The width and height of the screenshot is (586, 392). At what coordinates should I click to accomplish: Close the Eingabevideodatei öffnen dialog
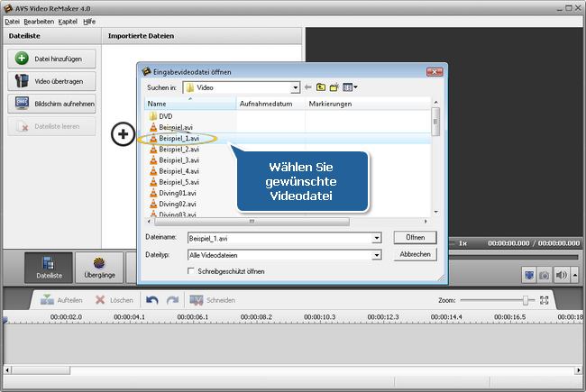[435, 72]
